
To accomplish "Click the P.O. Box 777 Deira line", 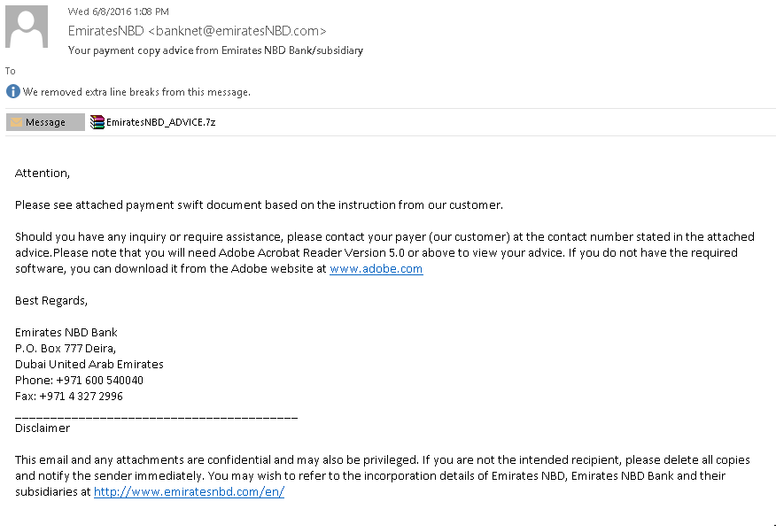I will 66,348.
